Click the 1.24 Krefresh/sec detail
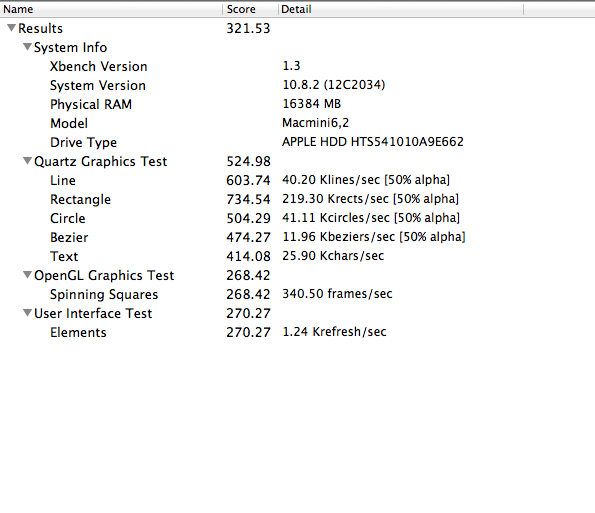Viewport: 595px width, 513px height. pyautogui.click(x=334, y=332)
